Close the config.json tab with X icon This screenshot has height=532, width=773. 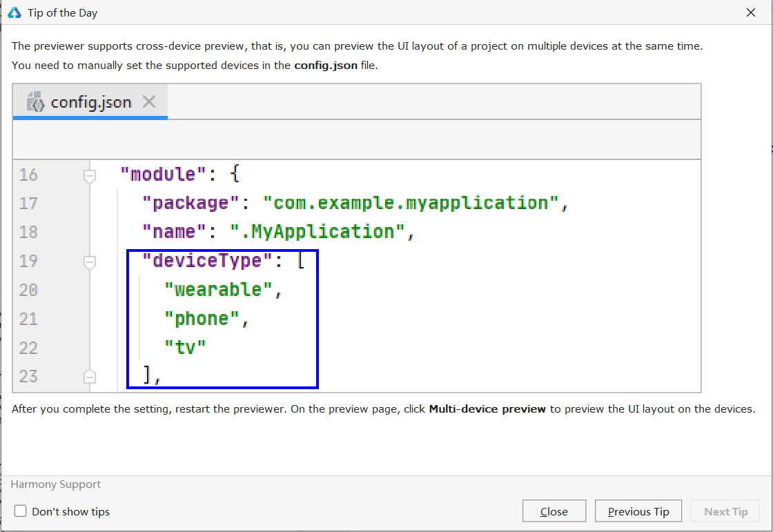click(x=149, y=101)
